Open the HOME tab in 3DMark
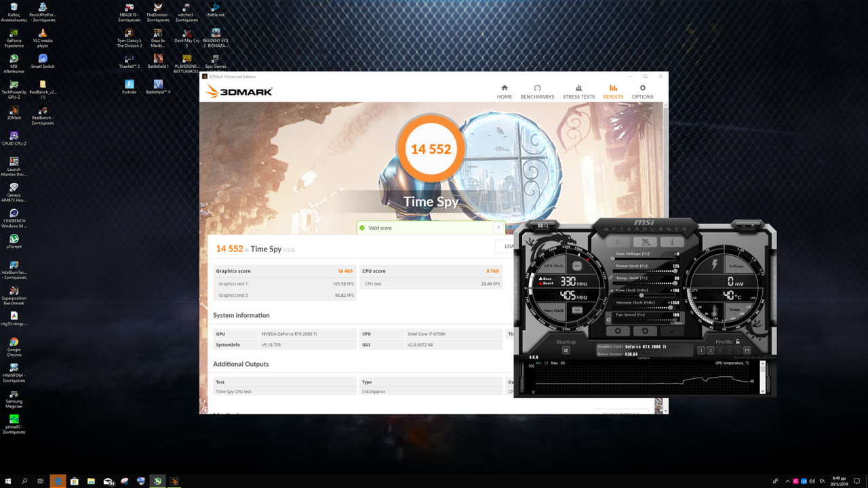The image size is (868, 488). [x=504, y=92]
